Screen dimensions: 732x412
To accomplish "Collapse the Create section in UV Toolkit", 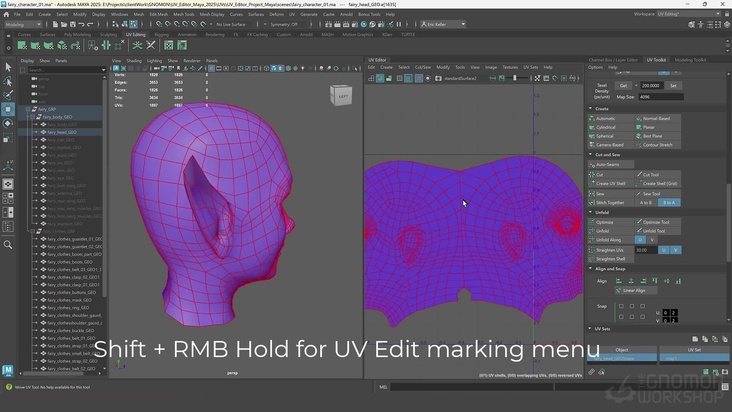I will coord(591,109).
